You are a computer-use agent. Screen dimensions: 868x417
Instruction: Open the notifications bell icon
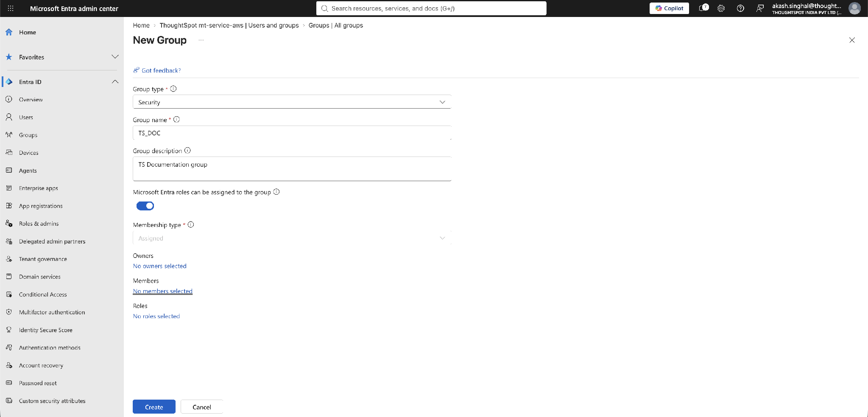[703, 8]
